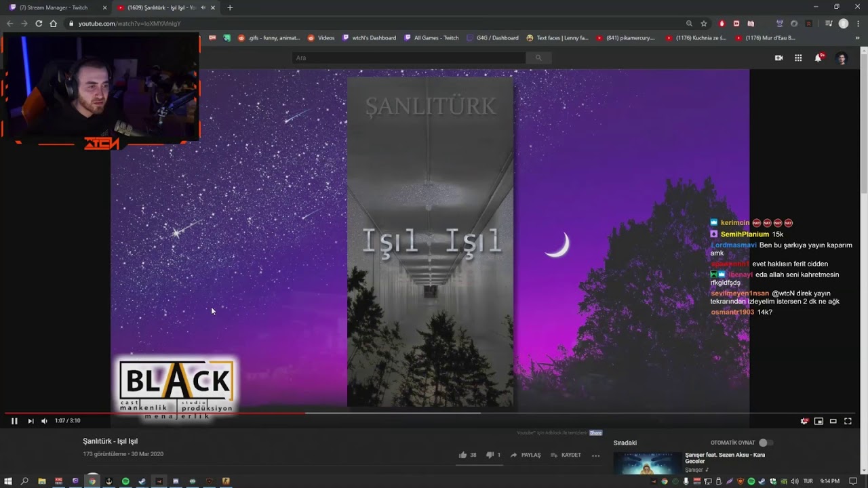Viewport: 868px width, 488px height.
Task: Click PAYLAŞ share button
Action: [526, 455]
